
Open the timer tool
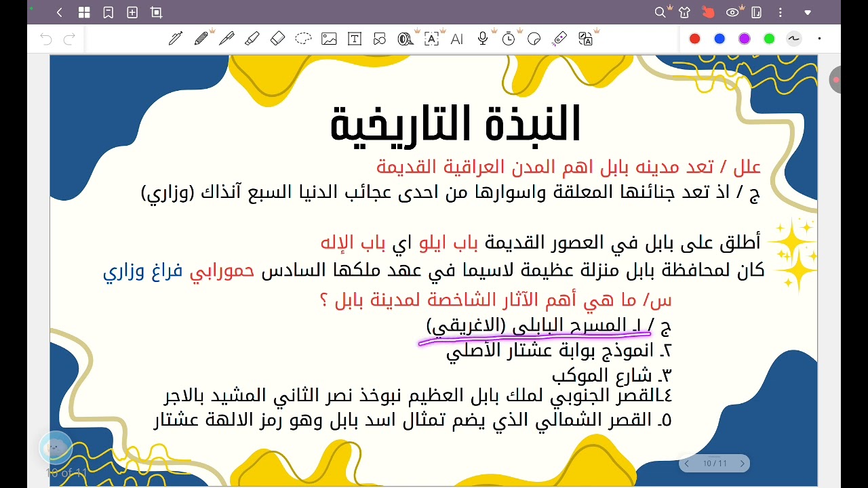pos(509,39)
